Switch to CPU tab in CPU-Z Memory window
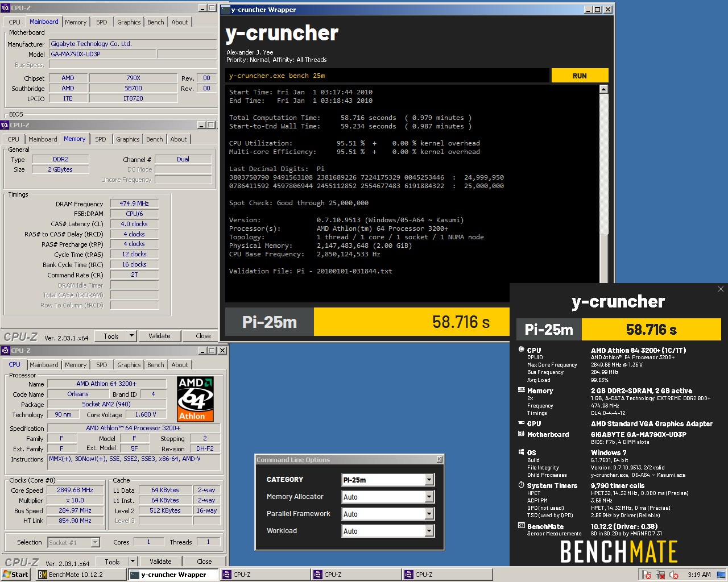Screen dimensions: 728x582 [x=14, y=139]
